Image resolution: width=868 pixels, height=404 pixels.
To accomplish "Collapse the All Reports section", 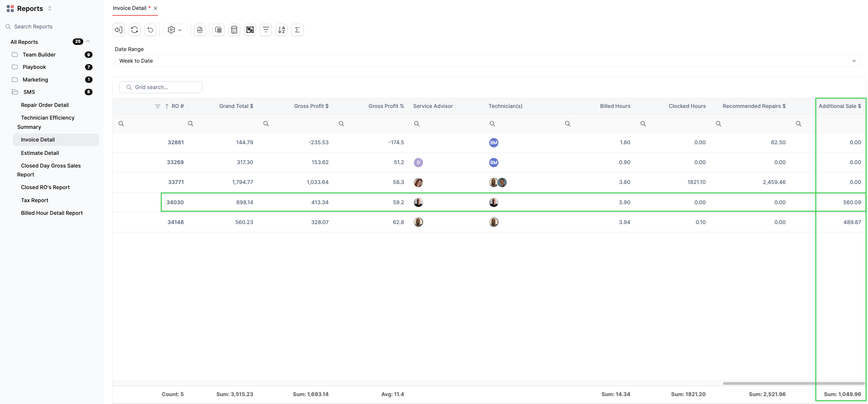I will tap(88, 41).
